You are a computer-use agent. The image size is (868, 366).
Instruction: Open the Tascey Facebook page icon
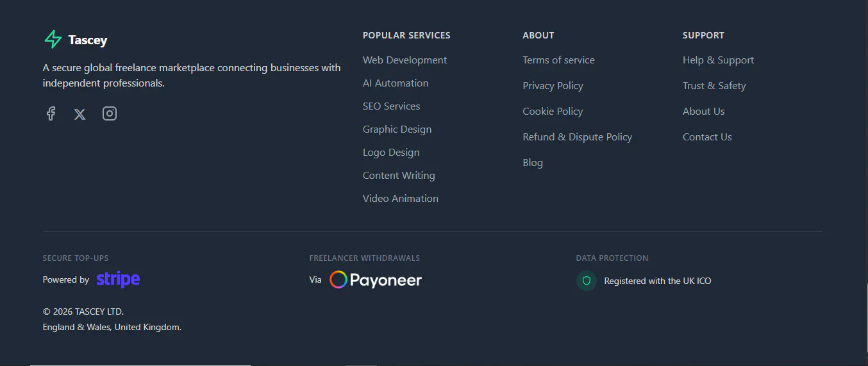point(51,114)
